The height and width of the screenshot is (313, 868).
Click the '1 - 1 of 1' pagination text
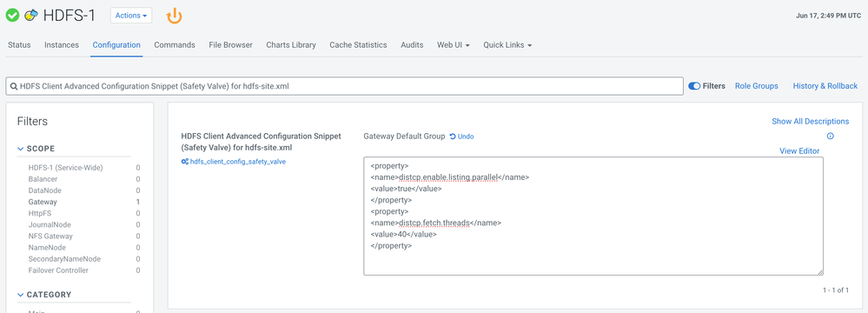tap(836, 290)
